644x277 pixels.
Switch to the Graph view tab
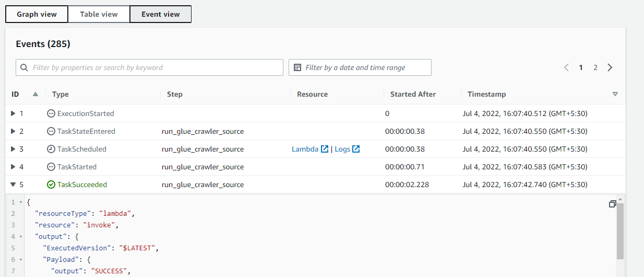coord(37,14)
